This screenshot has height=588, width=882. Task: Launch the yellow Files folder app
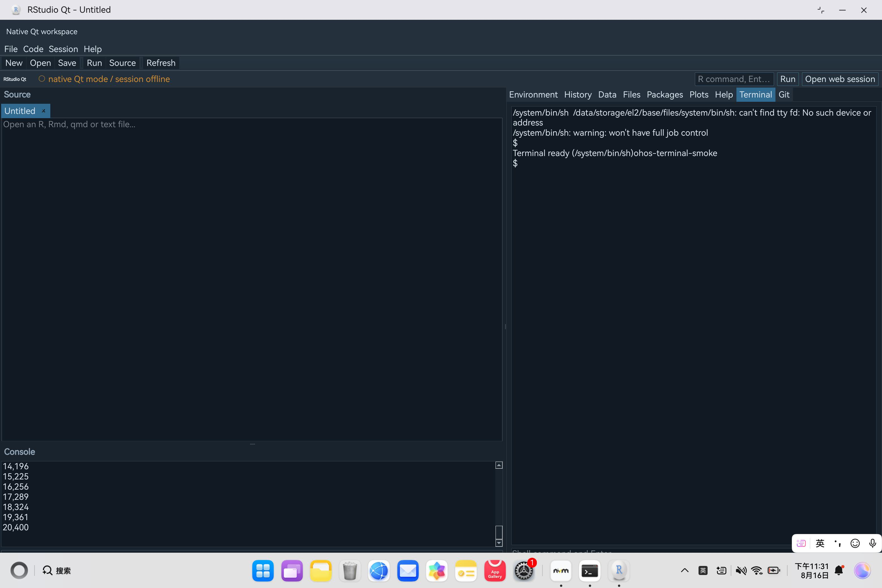coord(321,571)
